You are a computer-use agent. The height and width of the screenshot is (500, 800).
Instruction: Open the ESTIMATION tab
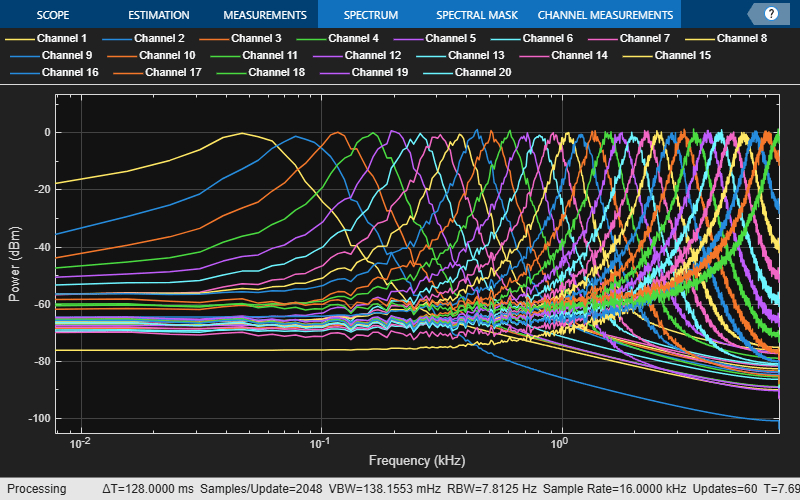(x=159, y=15)
